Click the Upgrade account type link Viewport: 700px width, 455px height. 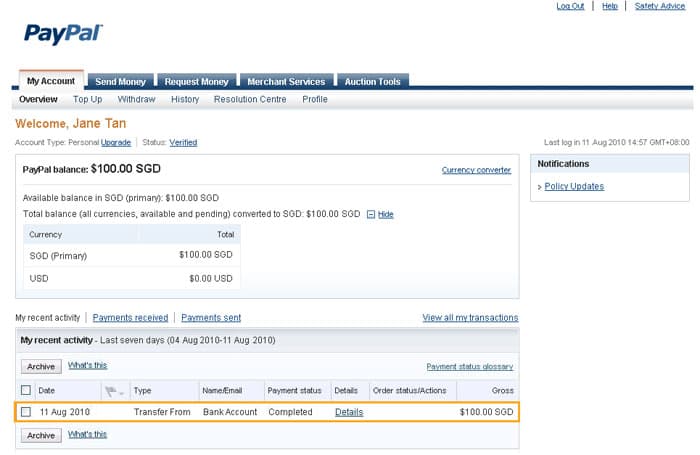pyautogui.click(x=116, y=143)
